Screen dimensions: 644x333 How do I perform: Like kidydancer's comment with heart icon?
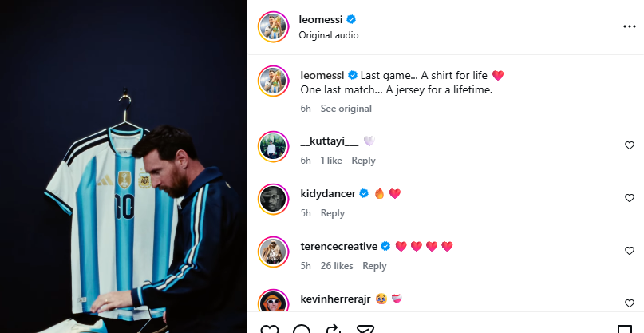tap(629, 198)
